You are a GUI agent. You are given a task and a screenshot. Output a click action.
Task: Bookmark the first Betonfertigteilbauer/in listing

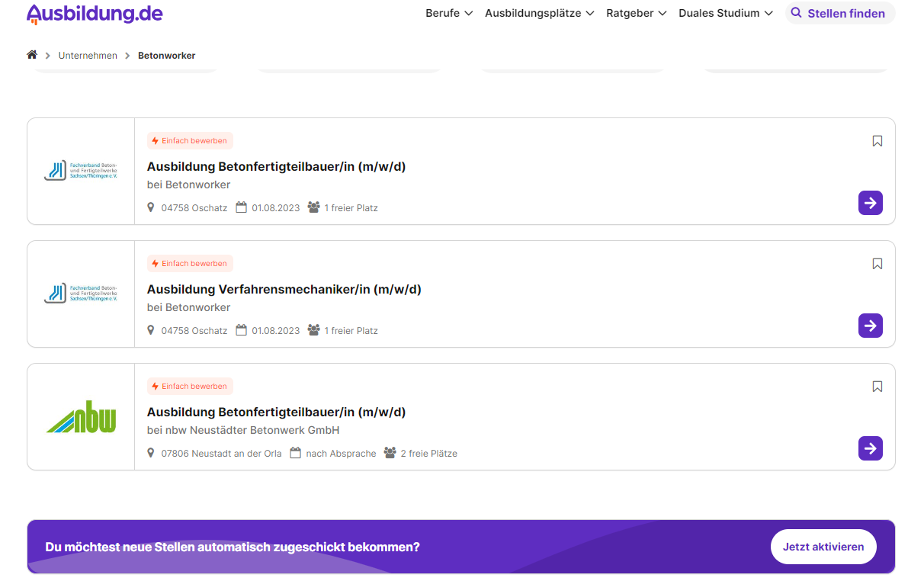coord(877,141)
